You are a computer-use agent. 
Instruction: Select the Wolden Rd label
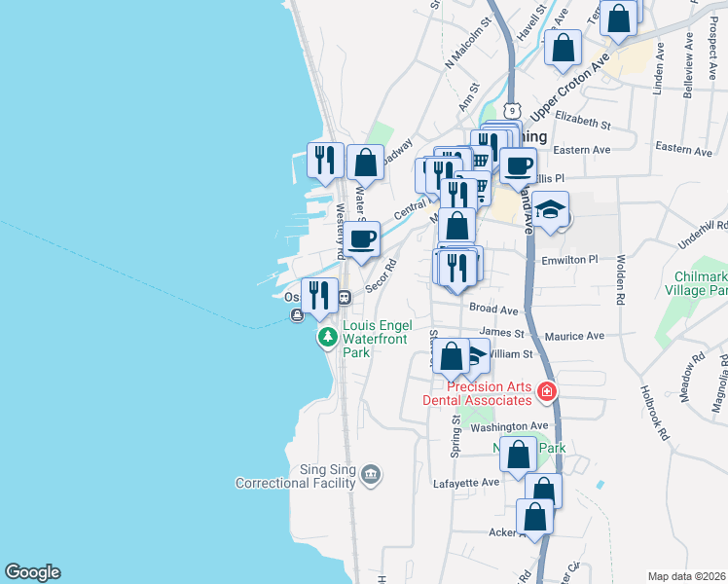point(620,279)
